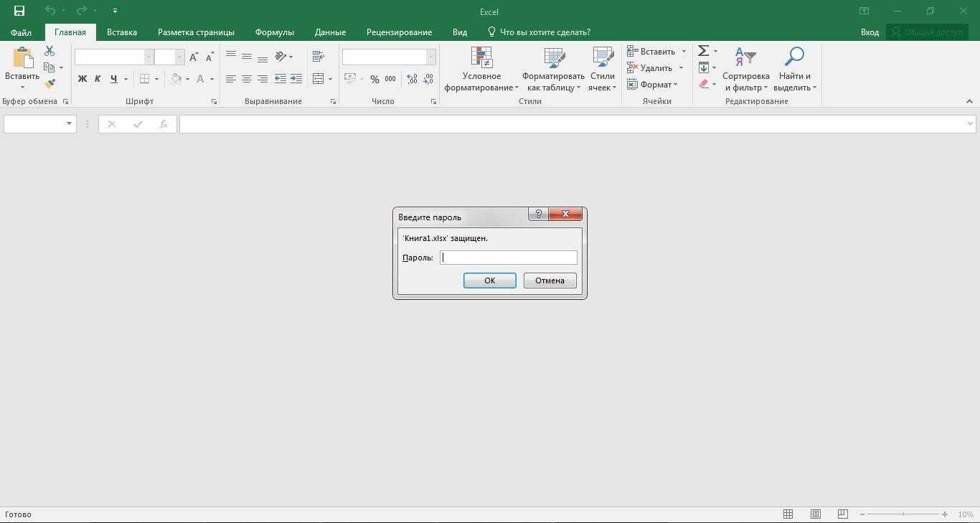Click Отмена in the password dialog
This screenshot has width=980, height=523.
click(550, 281)
